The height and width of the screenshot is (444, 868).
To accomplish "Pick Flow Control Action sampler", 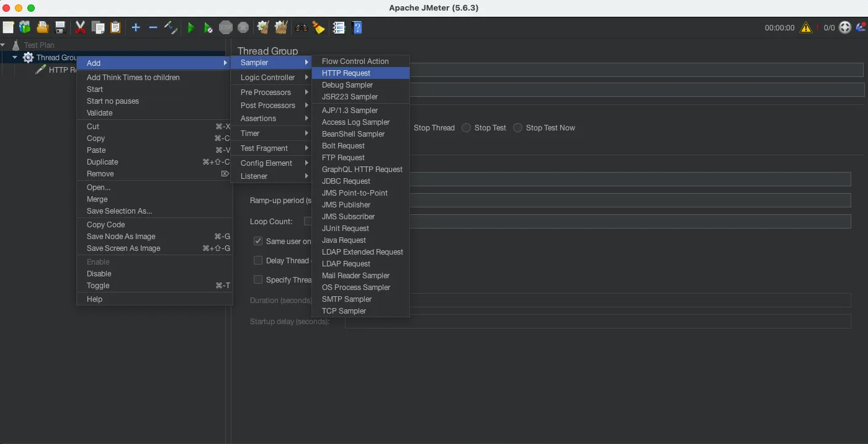I will 361,61.
